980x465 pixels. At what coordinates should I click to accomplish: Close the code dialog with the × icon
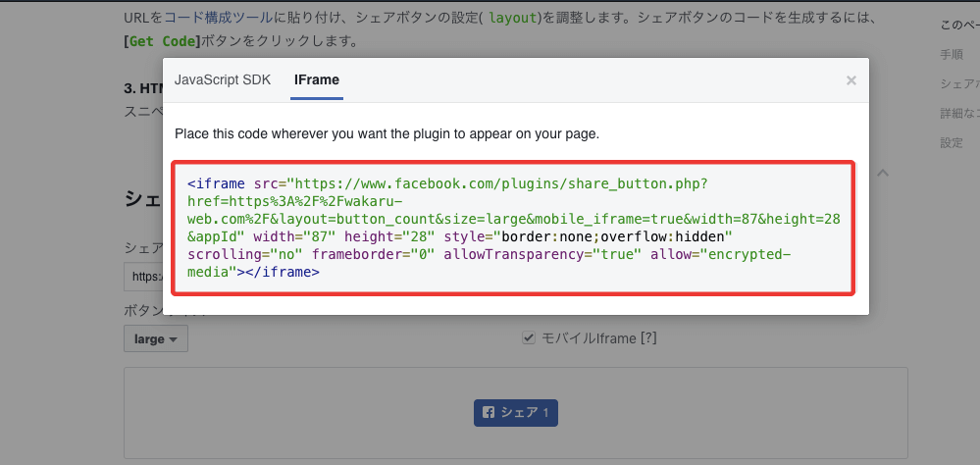tap(851, 80)
